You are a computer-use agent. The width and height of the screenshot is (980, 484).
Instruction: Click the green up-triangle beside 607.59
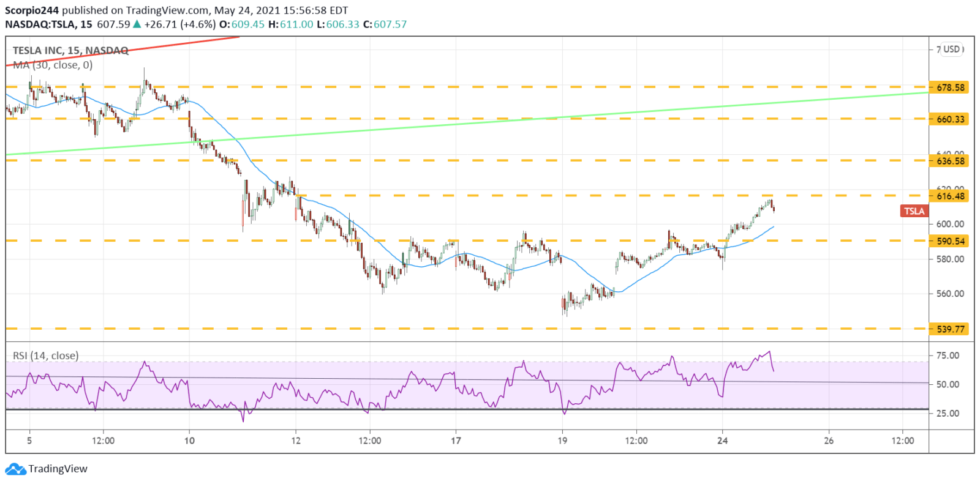coord(137,24)
